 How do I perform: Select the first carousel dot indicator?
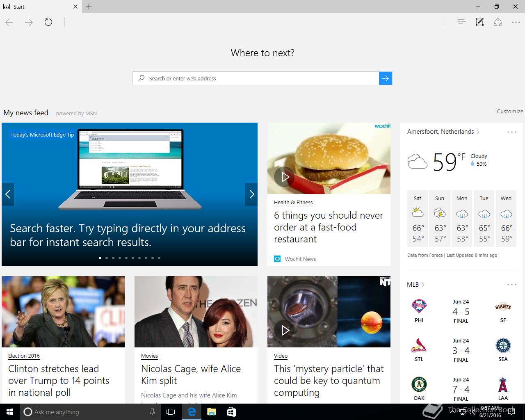click(100, 258)
